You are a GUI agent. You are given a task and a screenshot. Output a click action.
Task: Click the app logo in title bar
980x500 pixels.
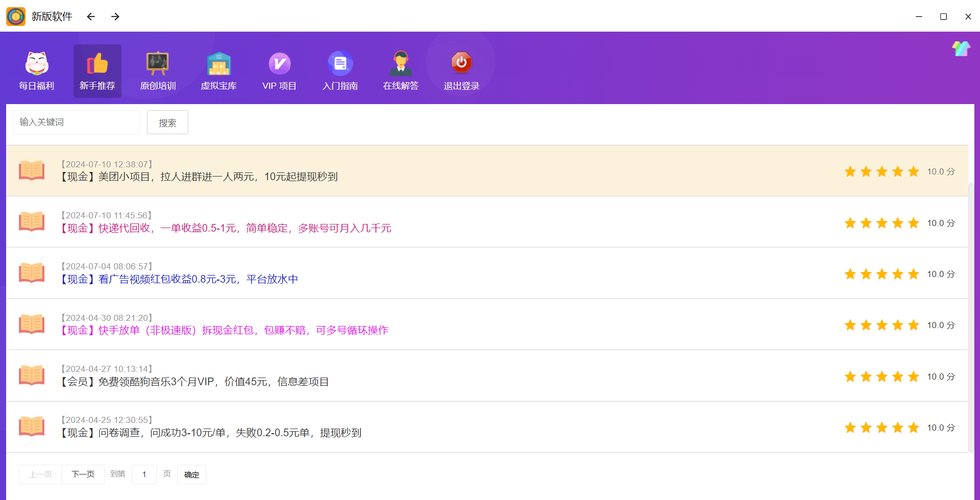tap(16, 16)
